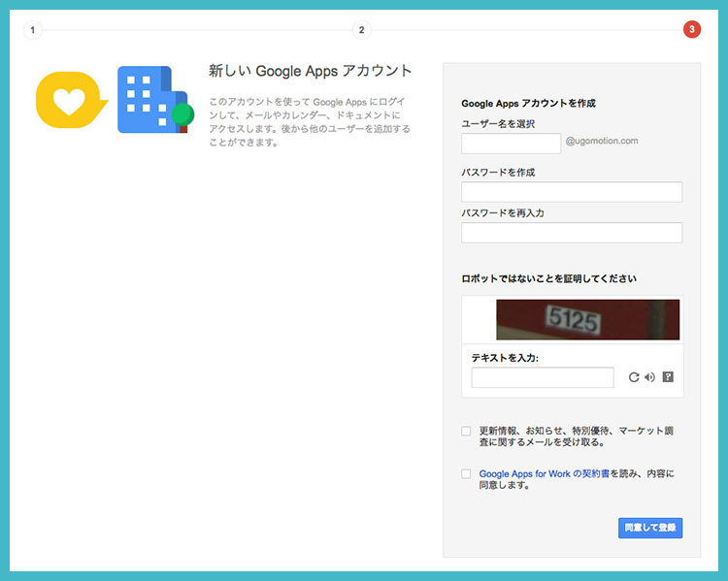Screen dimensions: 728x581
Task: Click the 5125 captcha image
Action: 588,320
